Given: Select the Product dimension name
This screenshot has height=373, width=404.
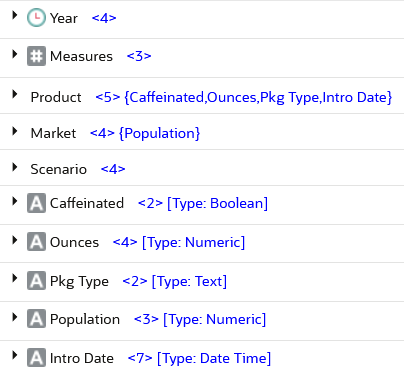Looking at the screenshot, I should tap(56, 97).
